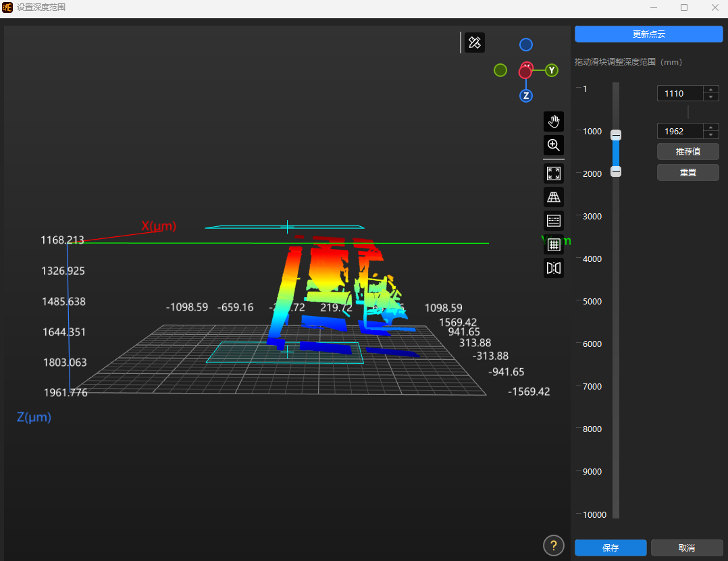Click the maximum depth field 1962
728x561 pixels.
(x=679, y=132)
